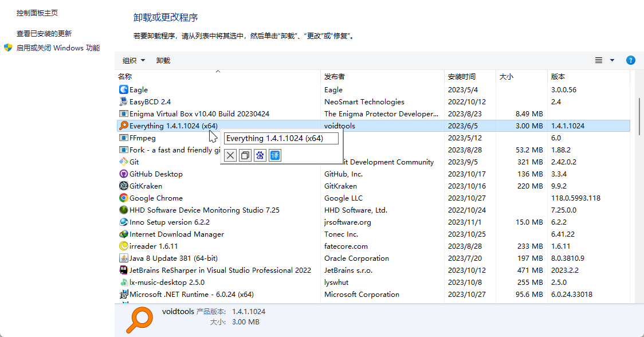Click the vertical scrollbar thumb of the list
Screen dimensions: 644x337
click(x=639, y=116)
